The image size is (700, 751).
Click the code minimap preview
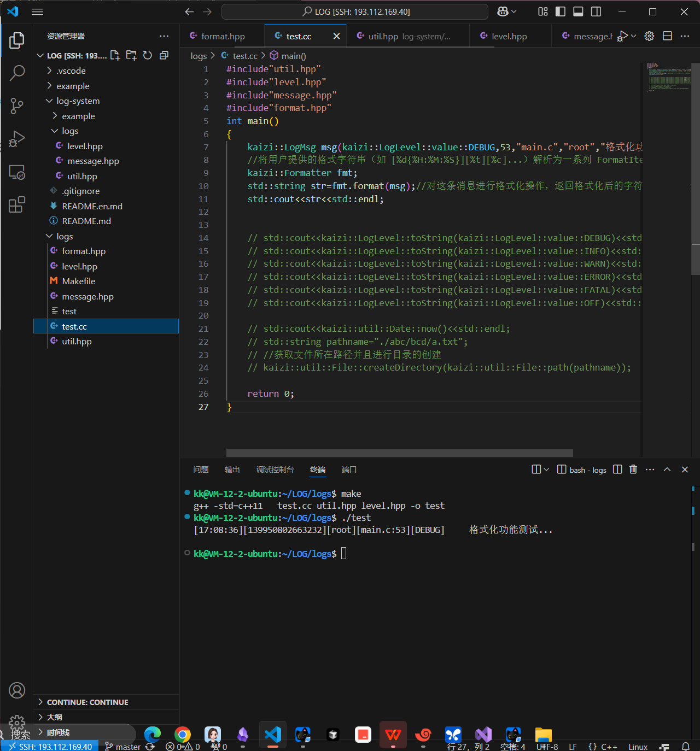click(668, 77)
